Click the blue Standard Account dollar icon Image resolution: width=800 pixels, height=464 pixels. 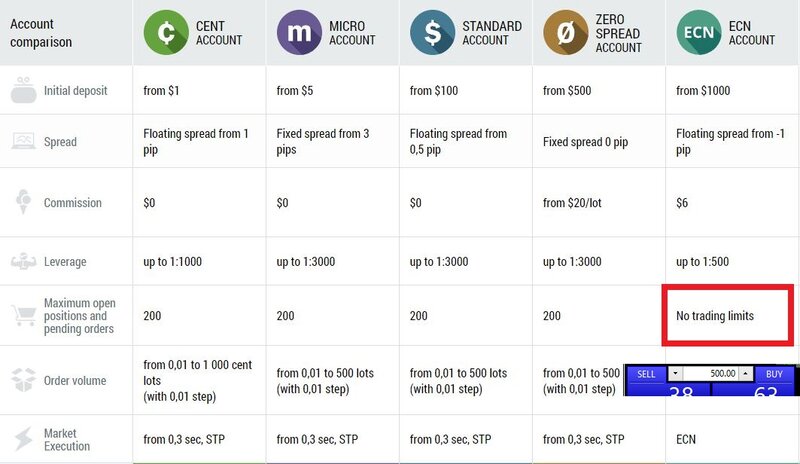433,33
